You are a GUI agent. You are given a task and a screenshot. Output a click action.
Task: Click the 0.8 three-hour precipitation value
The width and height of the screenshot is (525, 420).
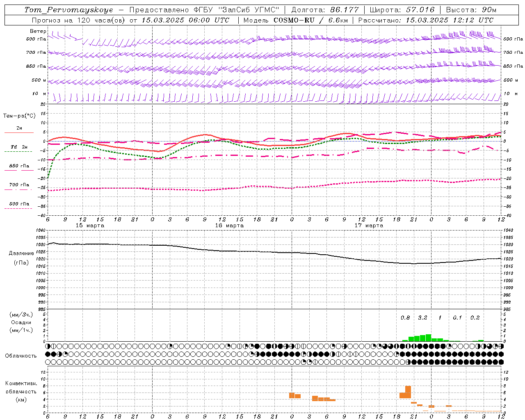point(405,318)
